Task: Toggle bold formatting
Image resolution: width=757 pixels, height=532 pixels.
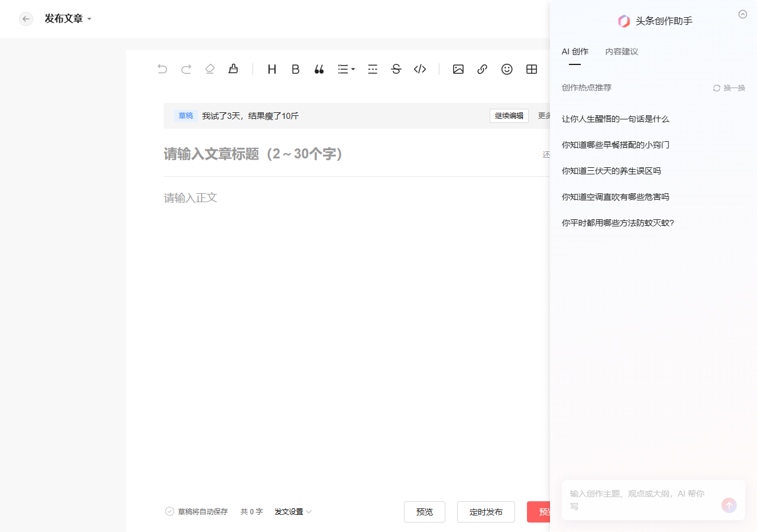Action: coord(296,69)
